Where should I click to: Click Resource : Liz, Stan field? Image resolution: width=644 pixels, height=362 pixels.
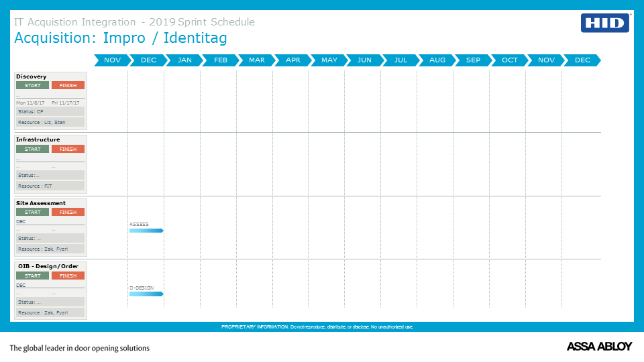[x=50, y=122]
